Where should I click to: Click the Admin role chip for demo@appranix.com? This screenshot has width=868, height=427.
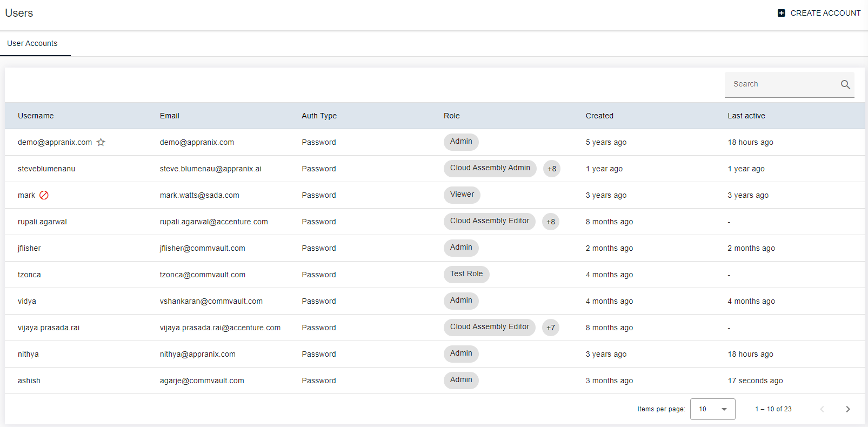[461, 142]
